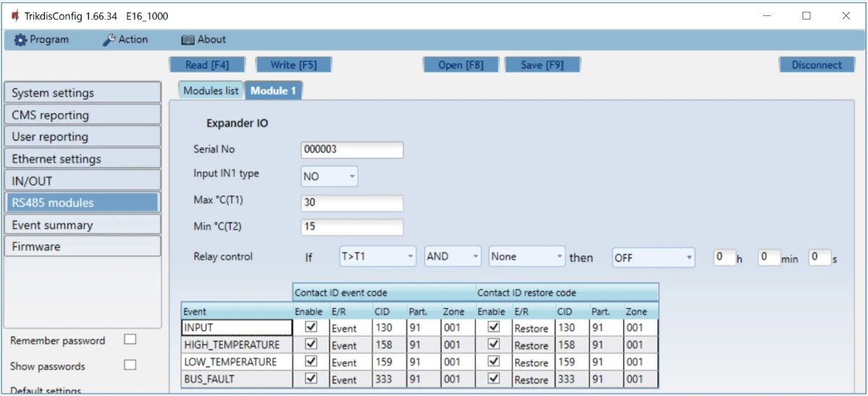Enable the Remember password checkbox
This screenshot has height=396, width=868.
130,340
